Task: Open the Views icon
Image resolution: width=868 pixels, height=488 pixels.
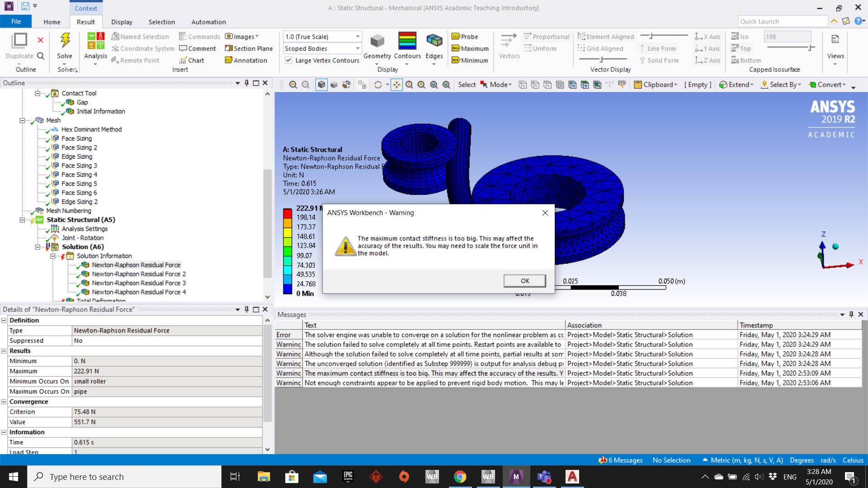Action: (835, 40)
